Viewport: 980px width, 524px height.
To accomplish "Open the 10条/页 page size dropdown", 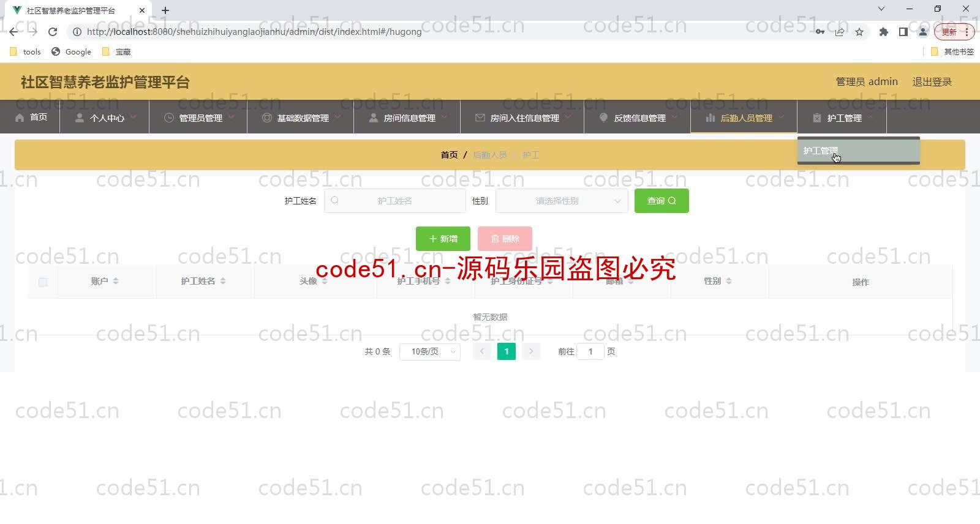I will click(430, 351).
